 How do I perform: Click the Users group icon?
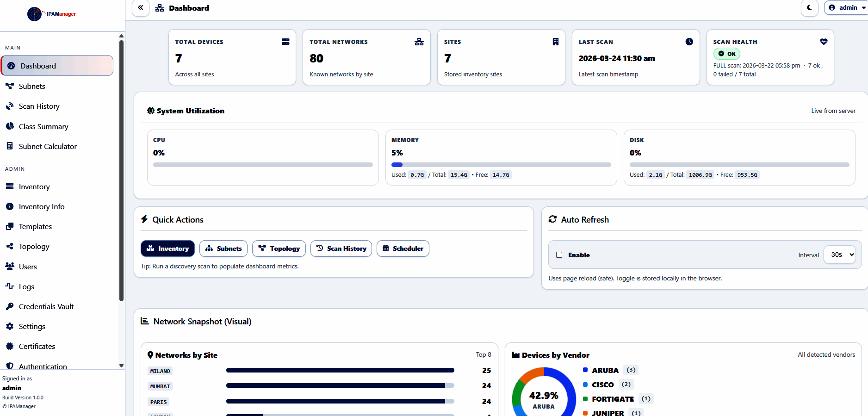pyautogui.click(x=10, y=266)
